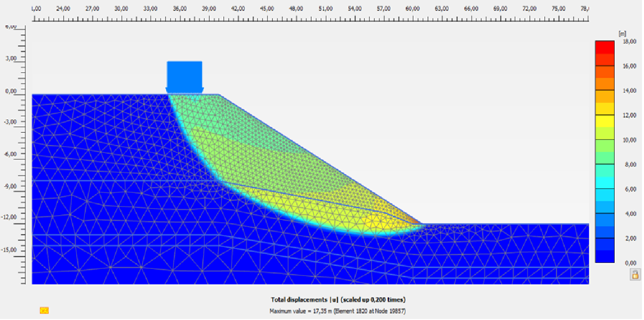Click the legend value '14,00'
The width and height of the screenshot is (644, 320).
click(629, 91)
